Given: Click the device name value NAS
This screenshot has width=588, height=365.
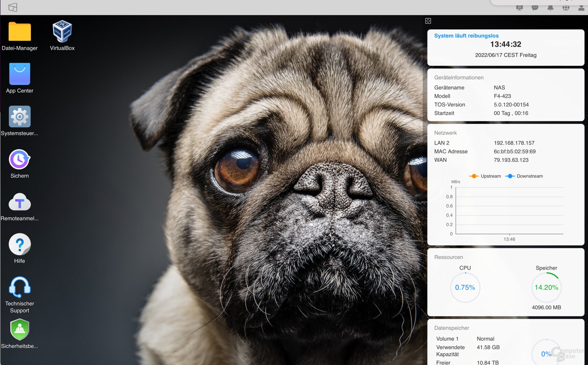Looking at the screenshot, I should (x=499, y=88).
